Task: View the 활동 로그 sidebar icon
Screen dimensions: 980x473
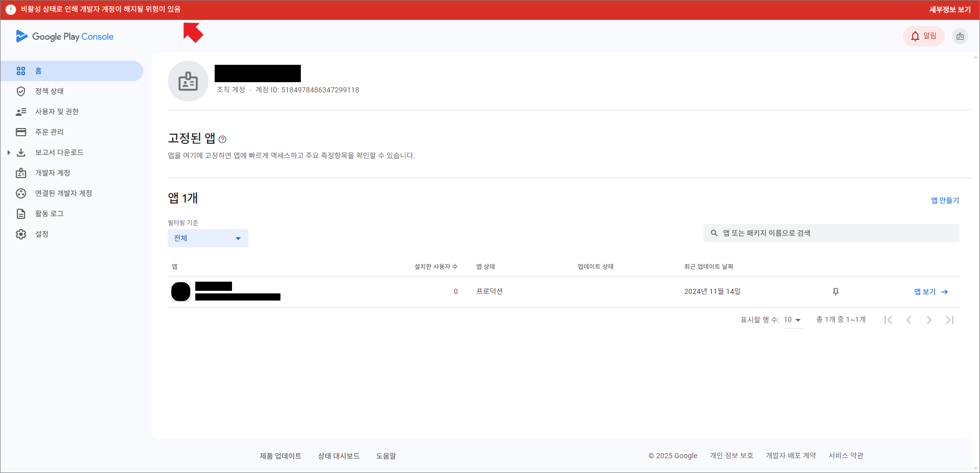Action: [x=21, y=214]
